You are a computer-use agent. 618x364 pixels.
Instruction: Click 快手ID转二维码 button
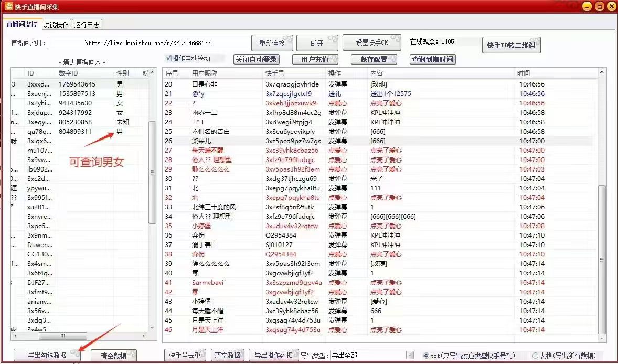tap(511, 45)
